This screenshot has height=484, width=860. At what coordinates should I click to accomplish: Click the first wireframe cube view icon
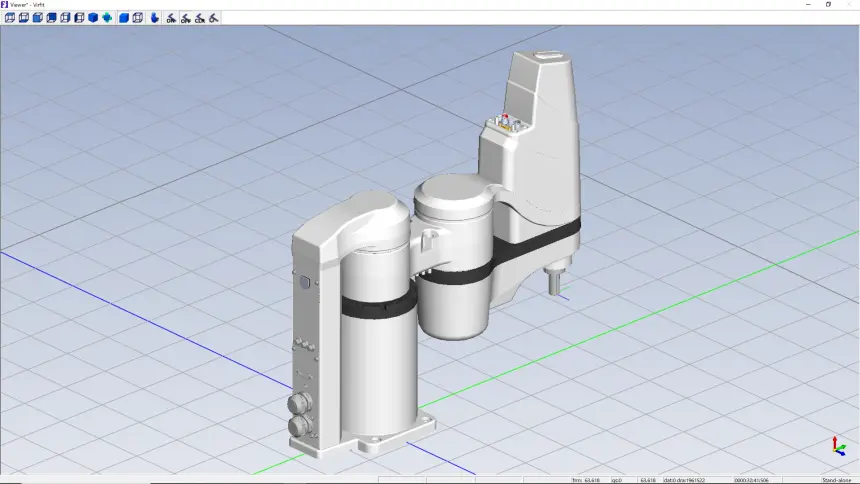(x=10, y=18)
